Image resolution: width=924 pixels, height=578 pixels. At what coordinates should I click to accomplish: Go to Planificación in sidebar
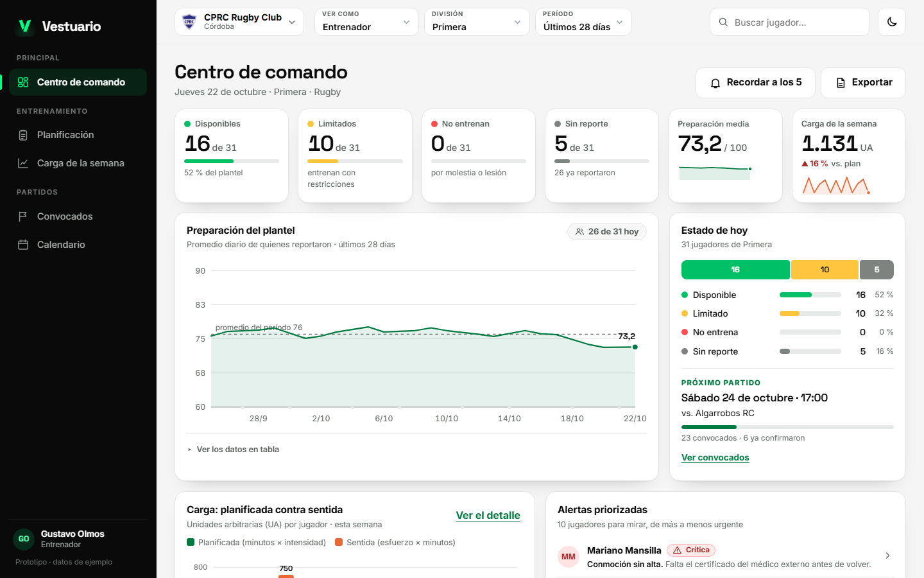coord(78,135)
